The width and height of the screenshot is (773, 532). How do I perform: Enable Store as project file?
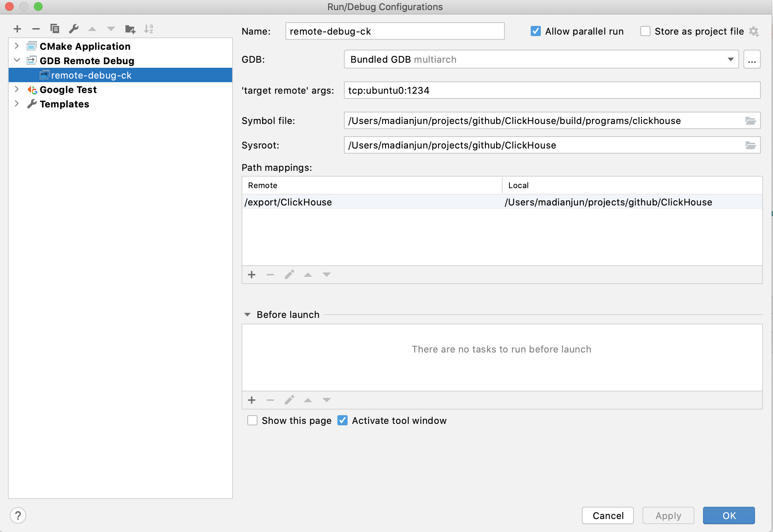pos(645,31)
